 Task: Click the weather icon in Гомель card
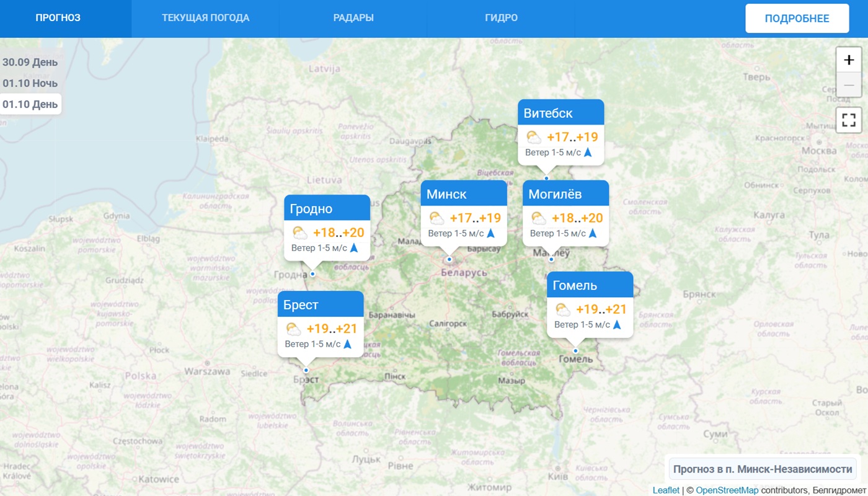point(563,309)
